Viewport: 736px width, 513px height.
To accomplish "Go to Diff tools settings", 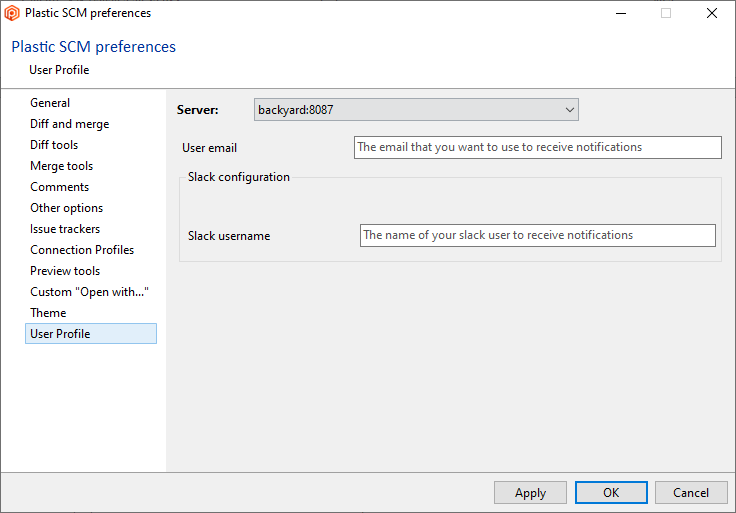I will (x=54, y=145).
